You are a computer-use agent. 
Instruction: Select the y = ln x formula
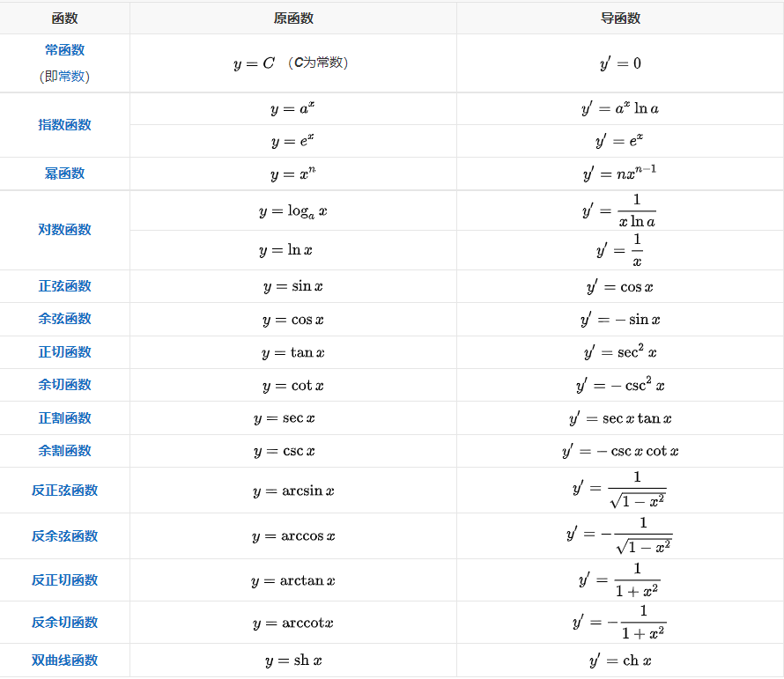285,250
